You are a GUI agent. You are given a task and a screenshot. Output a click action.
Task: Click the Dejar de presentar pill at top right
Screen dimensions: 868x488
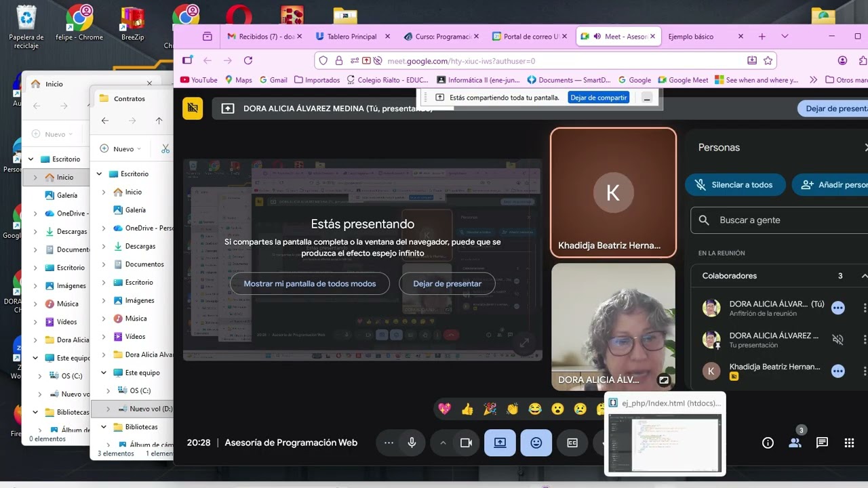(x=833, y=108)
